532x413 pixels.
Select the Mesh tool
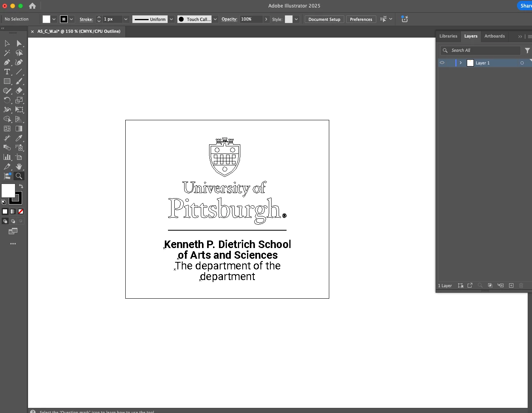[x=7, y=129]
